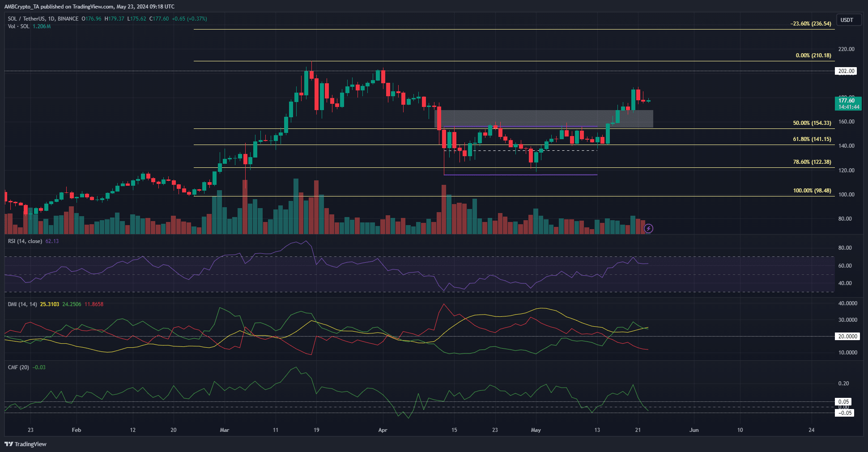Click the May date on time axis

pyautogui.click(x=536, y=430)
